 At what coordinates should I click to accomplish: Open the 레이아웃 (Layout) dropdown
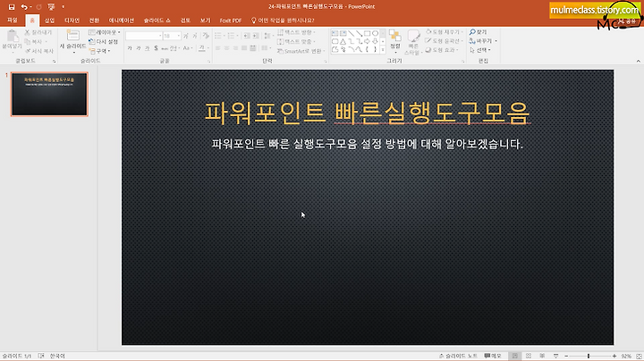point(105,32)
